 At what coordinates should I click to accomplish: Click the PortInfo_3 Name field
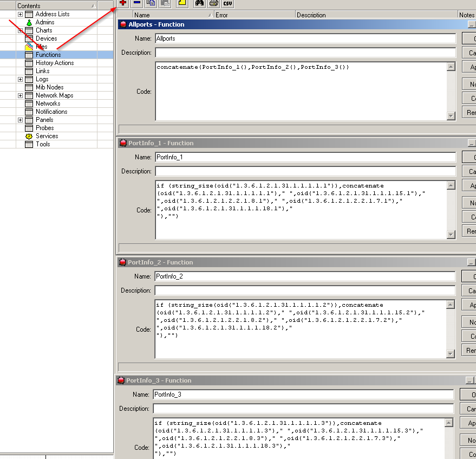coord(303,395)
